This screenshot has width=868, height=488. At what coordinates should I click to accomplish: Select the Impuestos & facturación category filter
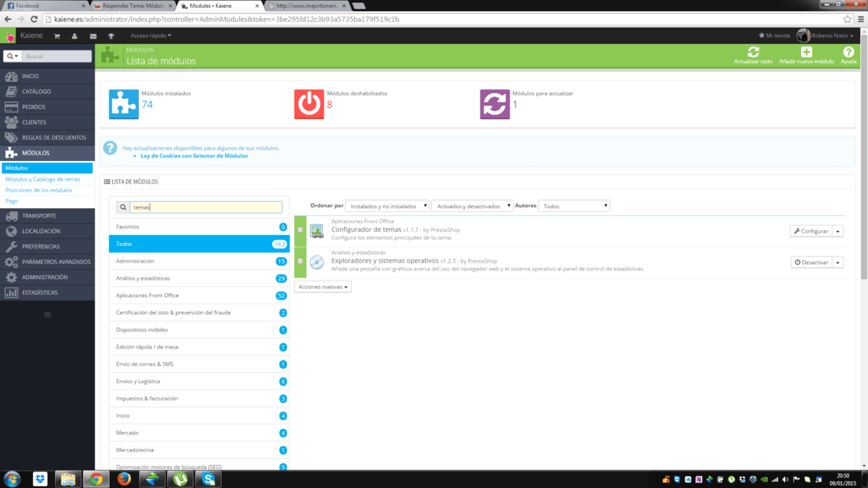pyautogui.click(x=200, y=398)
